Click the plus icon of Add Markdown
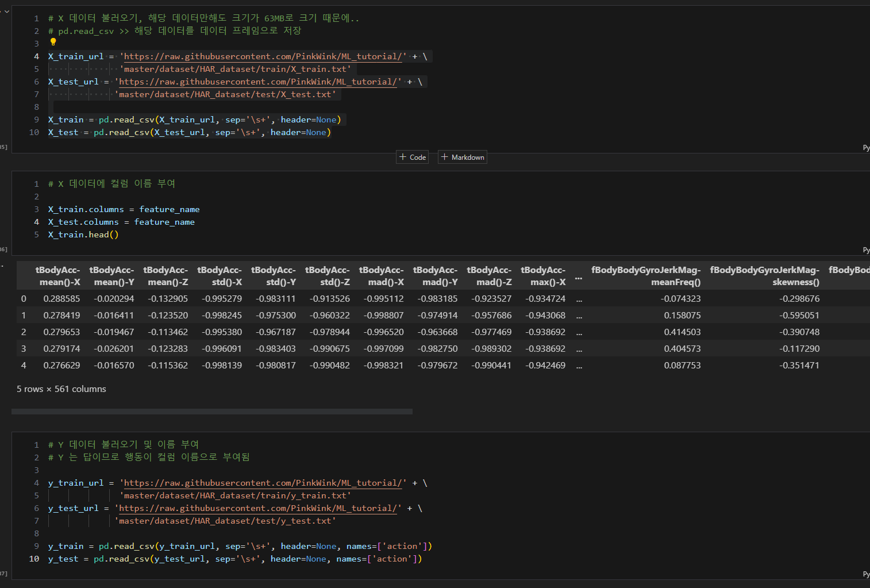This screenshot has height=588, width=870. tap(444, 157)
